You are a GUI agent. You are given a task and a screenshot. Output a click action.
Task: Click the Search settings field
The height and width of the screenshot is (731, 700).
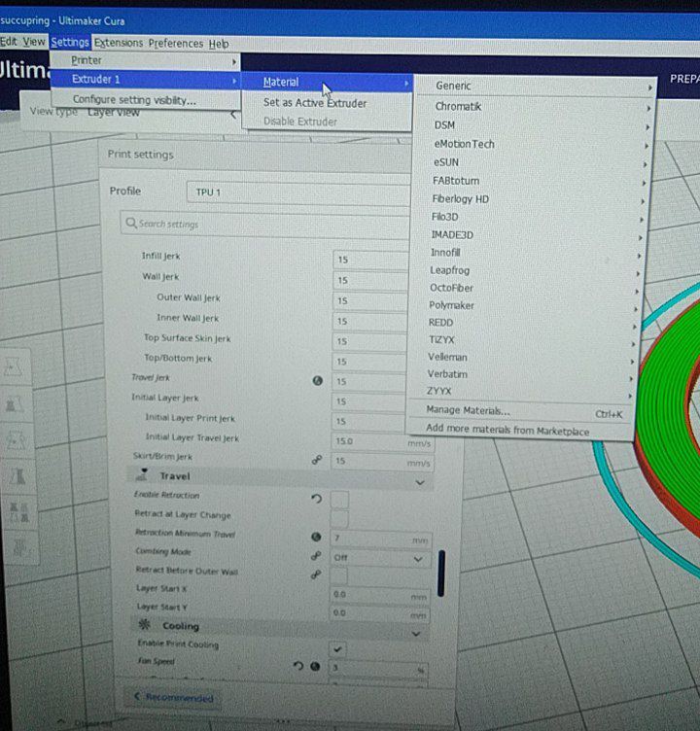tap(264, 225)
